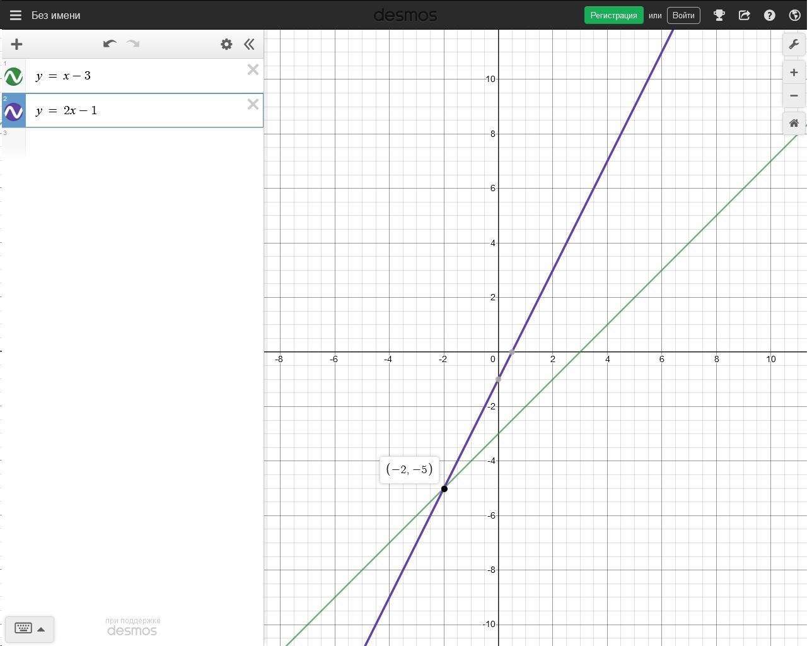Screen dimensions: 812x646
Task: Open expression list settings gear
Action: pyautogui.click(x=226, y=44)
